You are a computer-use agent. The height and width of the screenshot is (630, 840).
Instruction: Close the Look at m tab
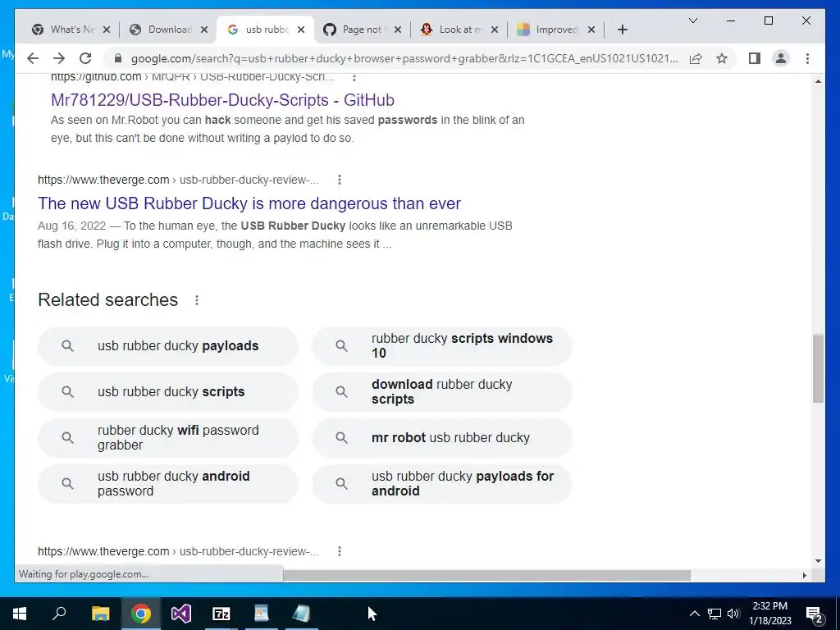495,30
